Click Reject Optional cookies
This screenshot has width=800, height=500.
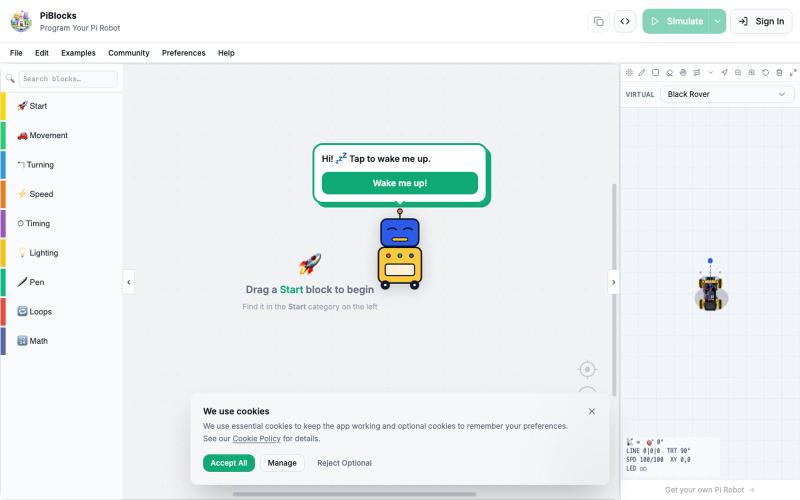pos(344,463)
